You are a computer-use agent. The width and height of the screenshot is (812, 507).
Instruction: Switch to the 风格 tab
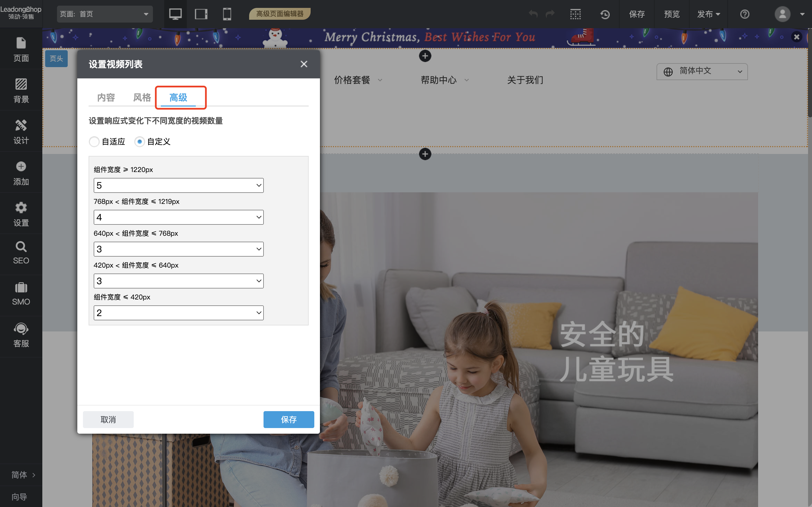[142, 98]
